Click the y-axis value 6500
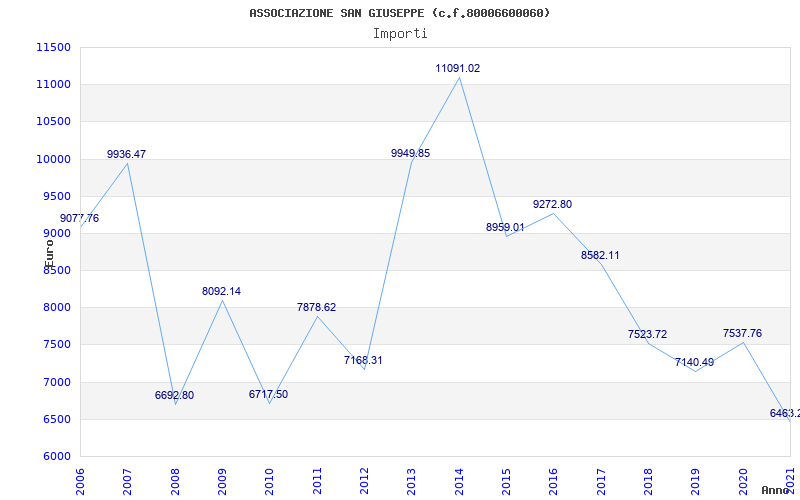The width and height of the screenshot is (800, 500). tap(56, 419)
